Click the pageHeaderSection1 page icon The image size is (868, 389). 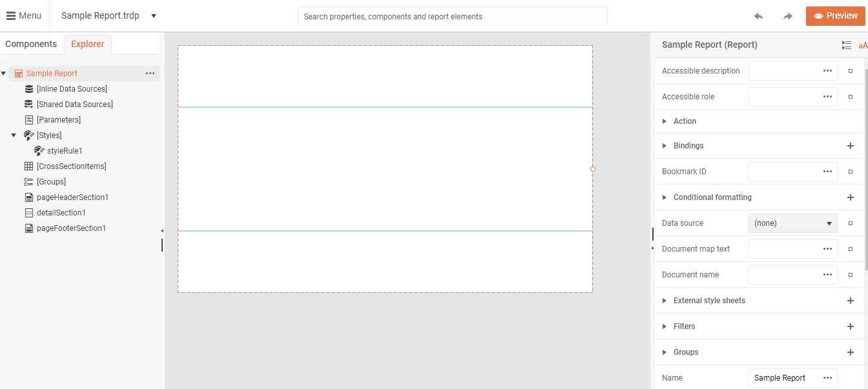coord(28,197)
